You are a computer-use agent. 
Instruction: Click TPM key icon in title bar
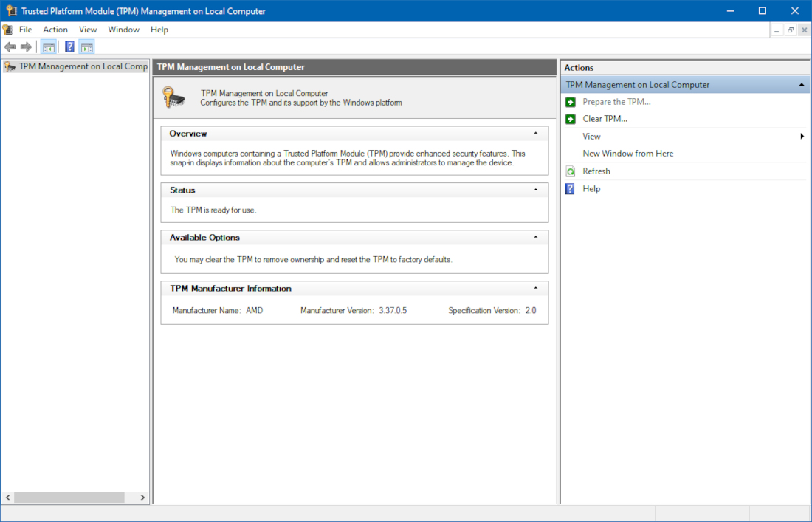[x=11, y=10]
